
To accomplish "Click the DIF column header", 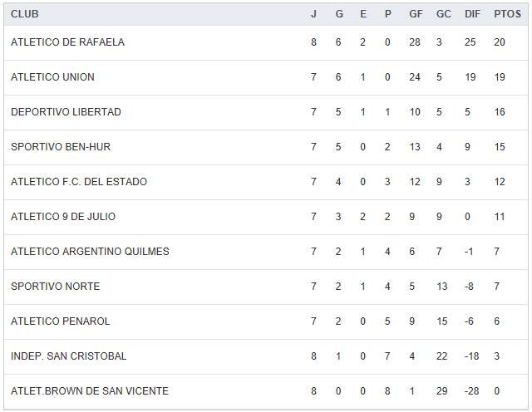I will coord(473,14).
